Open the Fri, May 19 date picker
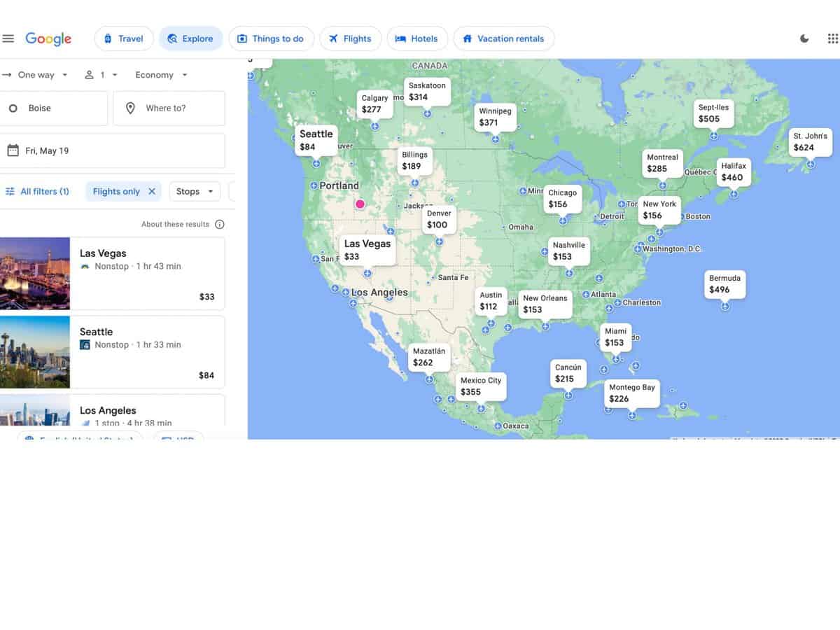840x630 pixels. [x=112, y=150]
